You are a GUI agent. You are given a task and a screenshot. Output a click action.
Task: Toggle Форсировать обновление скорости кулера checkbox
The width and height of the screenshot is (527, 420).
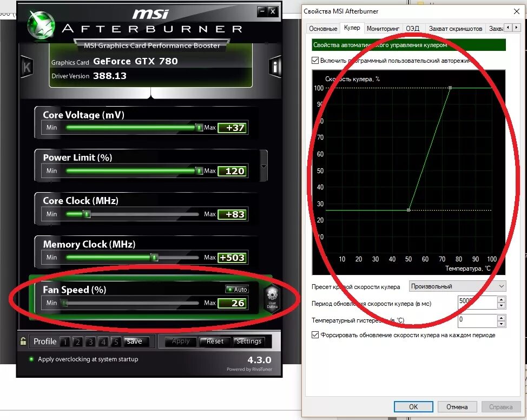tap(315, 335)
